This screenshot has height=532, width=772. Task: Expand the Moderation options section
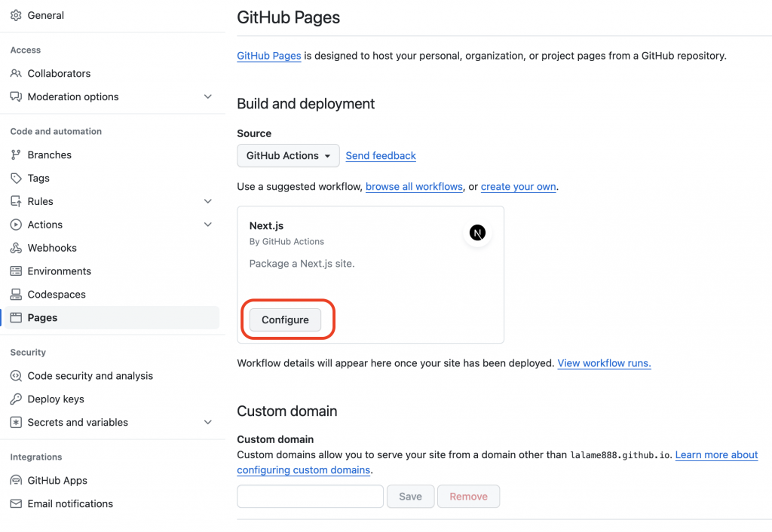(x=208, y=96)
